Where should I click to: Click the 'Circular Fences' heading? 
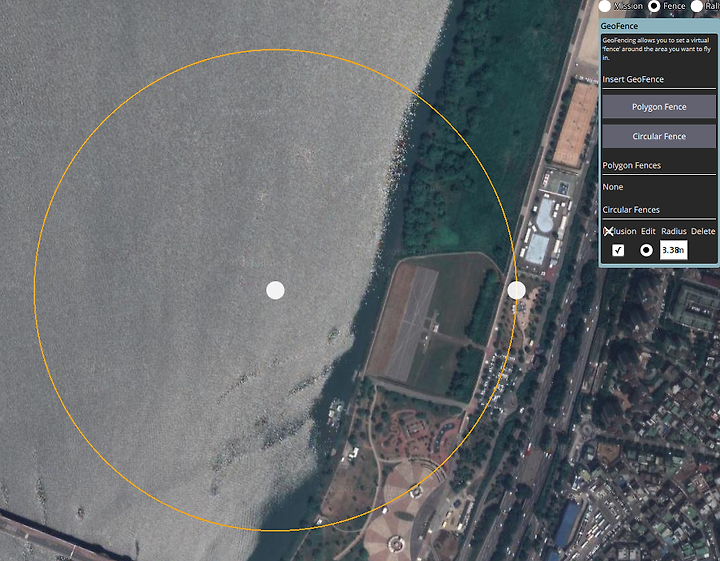[631, 210]
